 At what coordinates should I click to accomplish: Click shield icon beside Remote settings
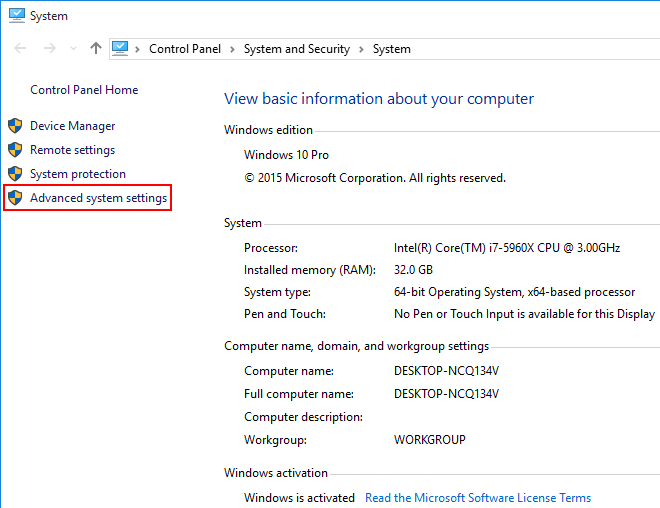click(15, 149)
